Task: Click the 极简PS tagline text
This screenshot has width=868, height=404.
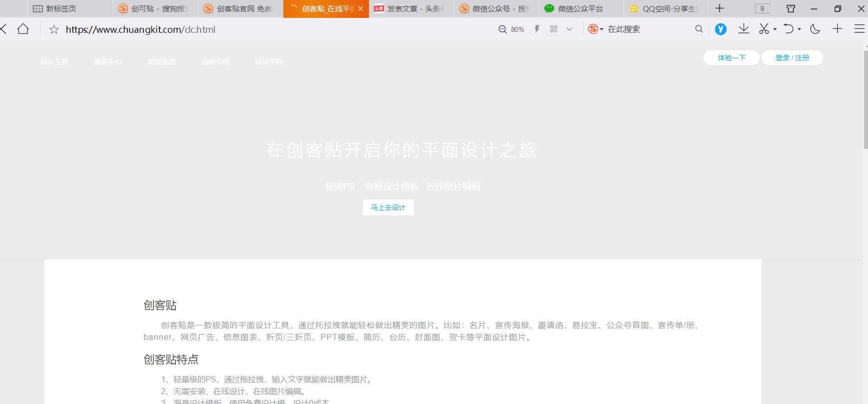Action: point(340,187)
